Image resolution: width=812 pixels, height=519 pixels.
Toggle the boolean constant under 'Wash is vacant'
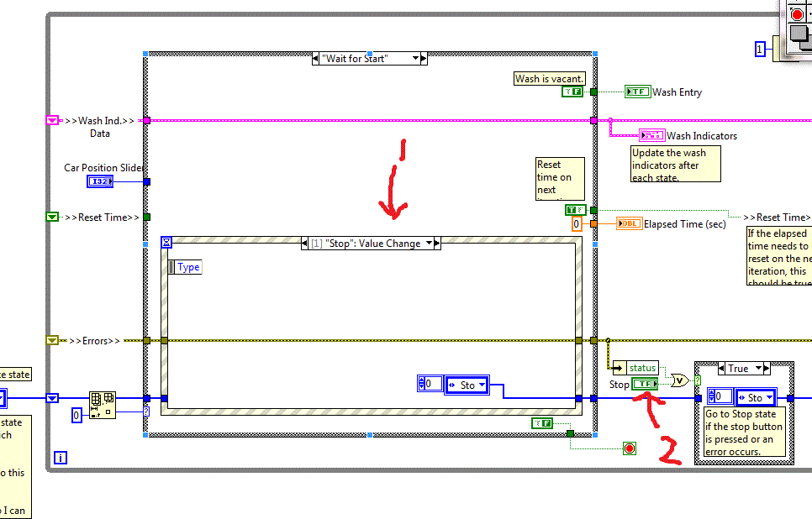pos(572,92)
